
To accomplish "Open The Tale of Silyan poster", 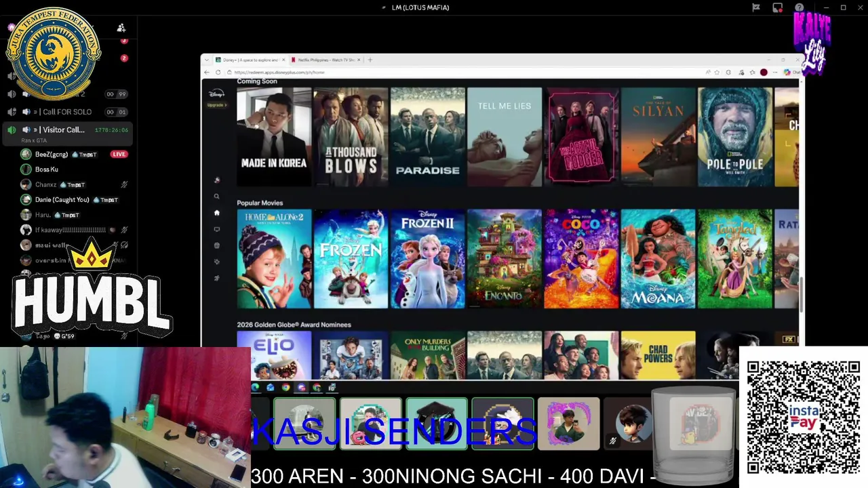I will [x=658, y=136].
